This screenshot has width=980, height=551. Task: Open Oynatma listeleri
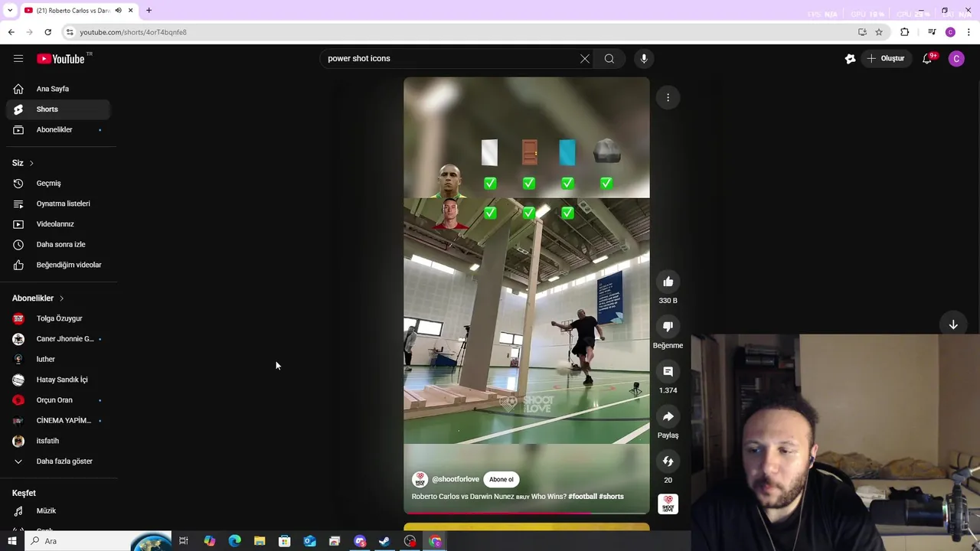(x=58, y=204)
